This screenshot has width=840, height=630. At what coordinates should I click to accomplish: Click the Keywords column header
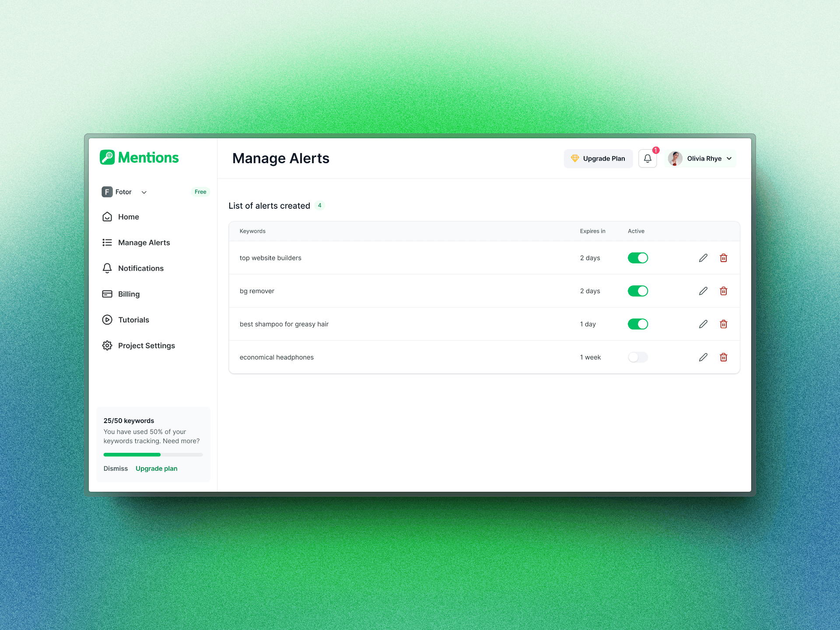tap(252, 231)
